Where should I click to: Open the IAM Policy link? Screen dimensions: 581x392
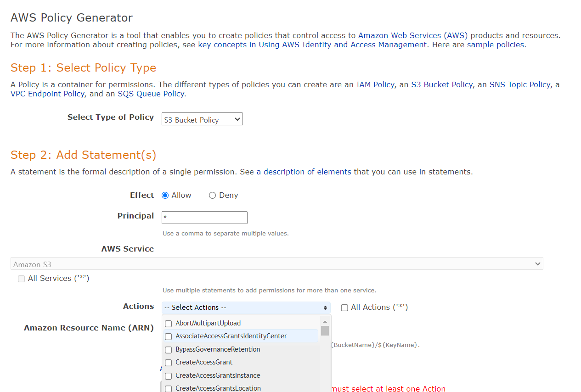(x=375, y=84)
